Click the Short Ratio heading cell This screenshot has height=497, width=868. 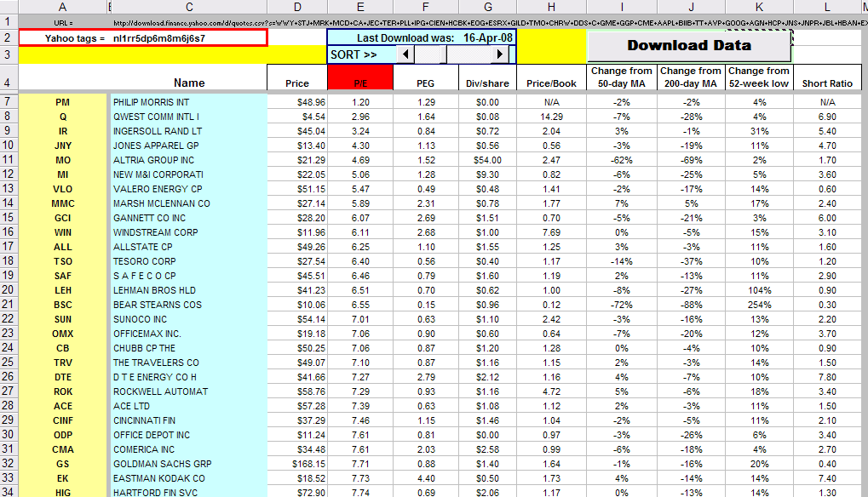pyautogui.click(x=827, y=77)
